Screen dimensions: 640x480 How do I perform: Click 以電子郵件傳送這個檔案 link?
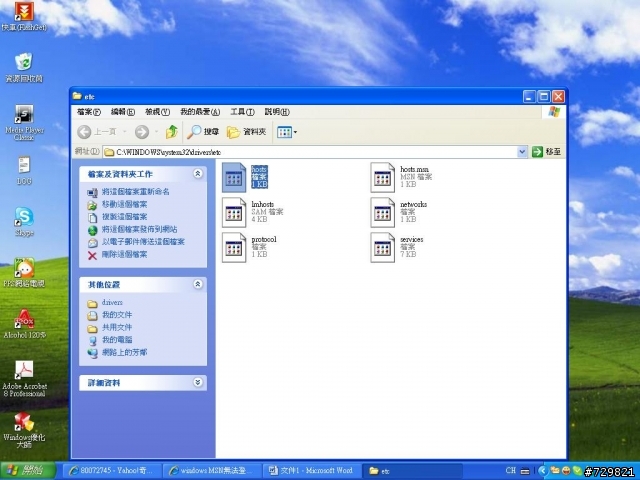tap(143, 242)
